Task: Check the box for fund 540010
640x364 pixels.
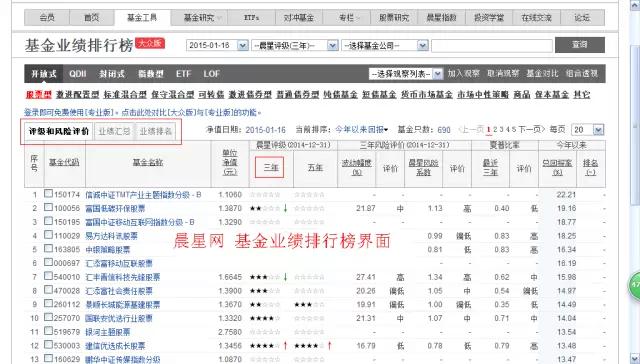Action: pos(48,276)
